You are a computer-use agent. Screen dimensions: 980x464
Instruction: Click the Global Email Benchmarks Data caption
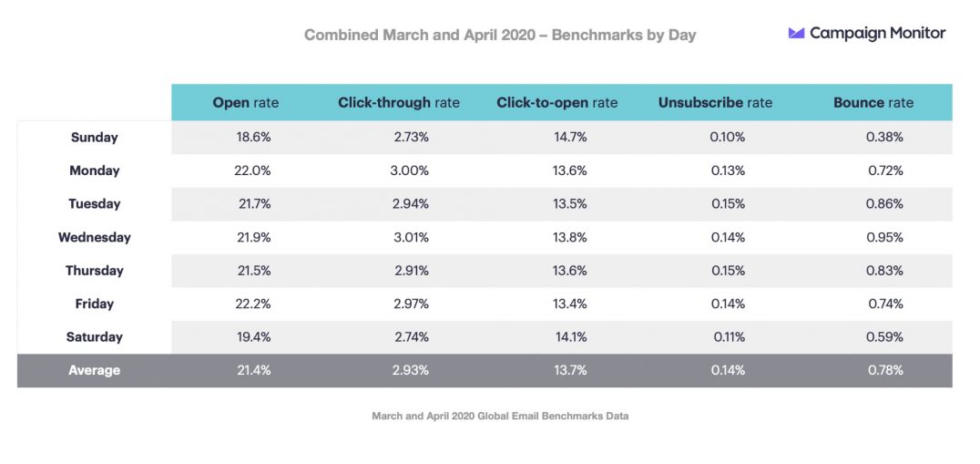pyautogui.click(x=500, y=416)
